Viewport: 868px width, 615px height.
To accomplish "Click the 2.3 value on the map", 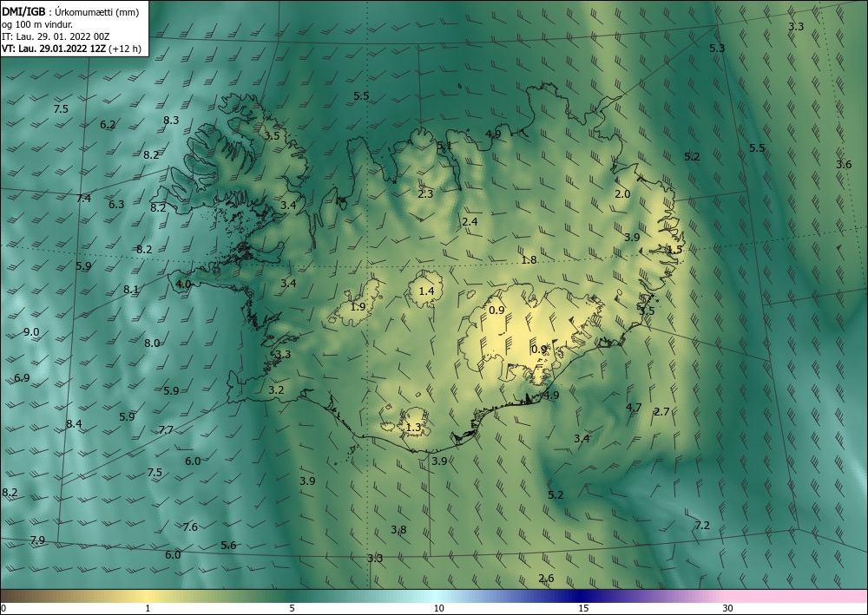I will click(425, 194).
